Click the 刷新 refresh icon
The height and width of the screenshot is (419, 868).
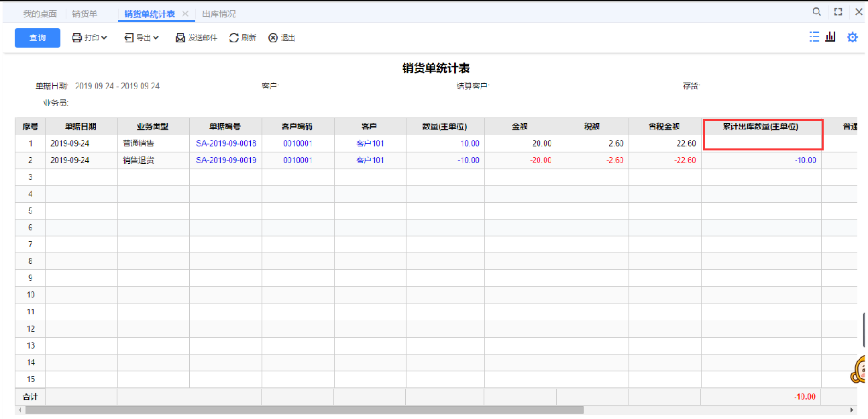pos(234,38)
